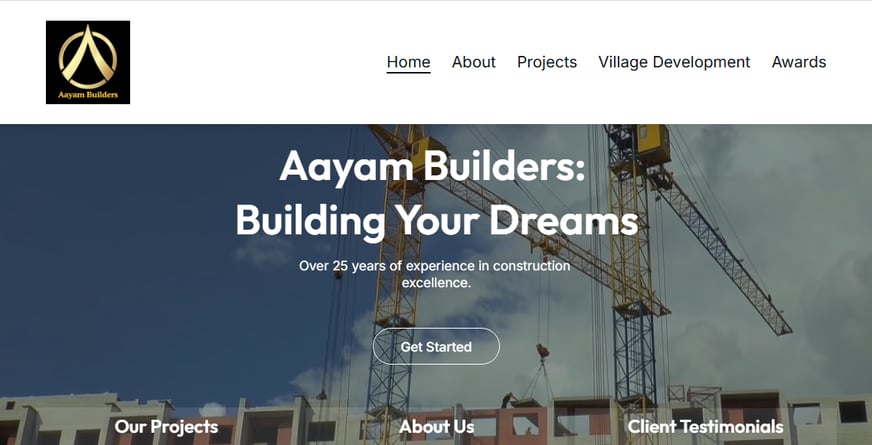Click the Get Started button

pos(436,347)
